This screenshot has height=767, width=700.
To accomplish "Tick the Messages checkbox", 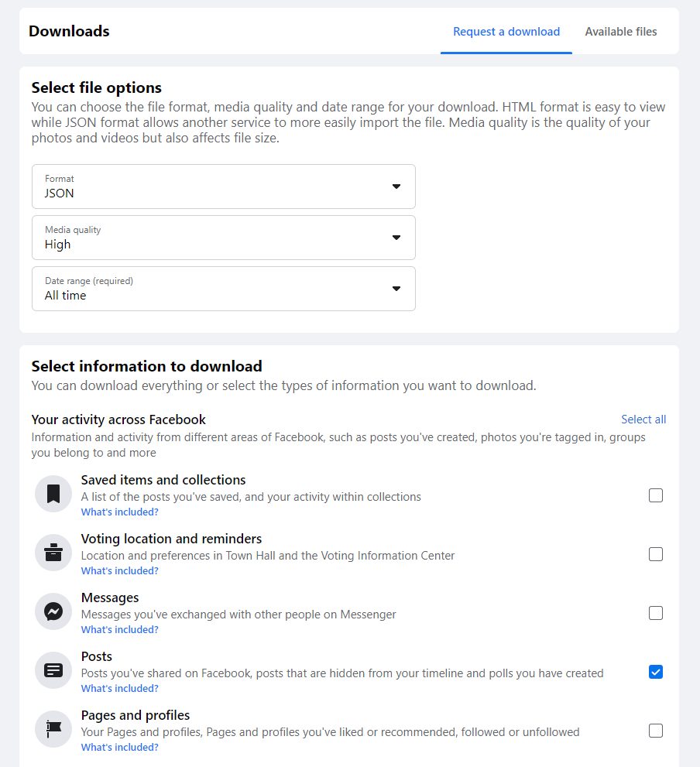I will [655, 613].
